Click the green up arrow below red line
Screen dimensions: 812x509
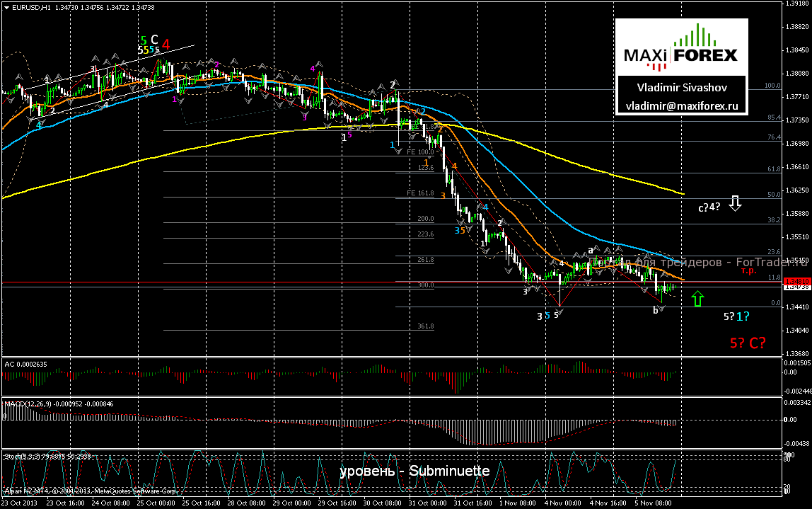point(697,298)
